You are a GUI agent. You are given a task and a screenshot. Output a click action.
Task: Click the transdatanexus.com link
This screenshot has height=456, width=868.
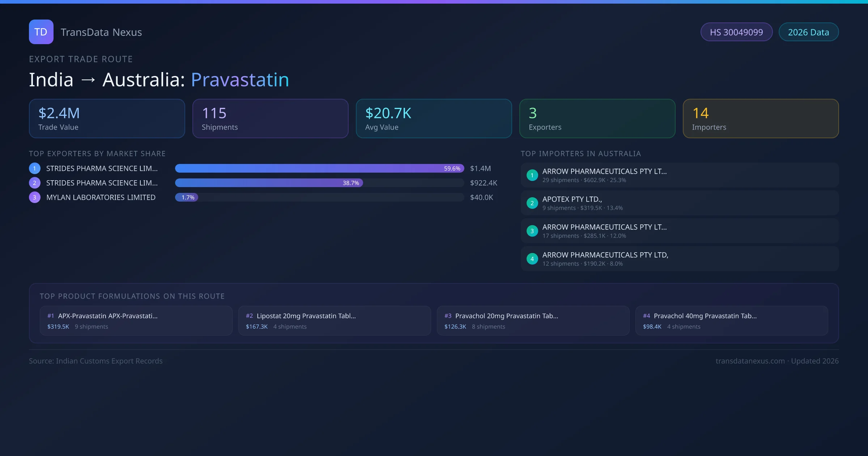tap(750, 361)
